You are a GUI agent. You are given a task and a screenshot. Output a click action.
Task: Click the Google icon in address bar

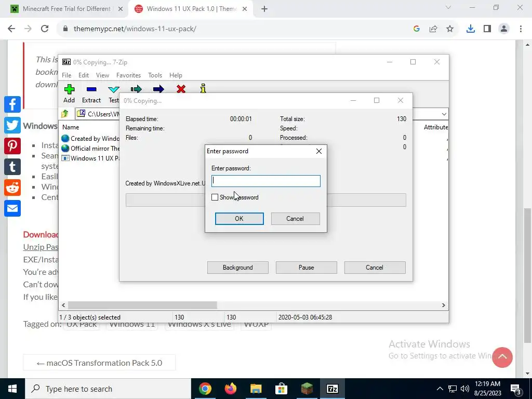417,29
